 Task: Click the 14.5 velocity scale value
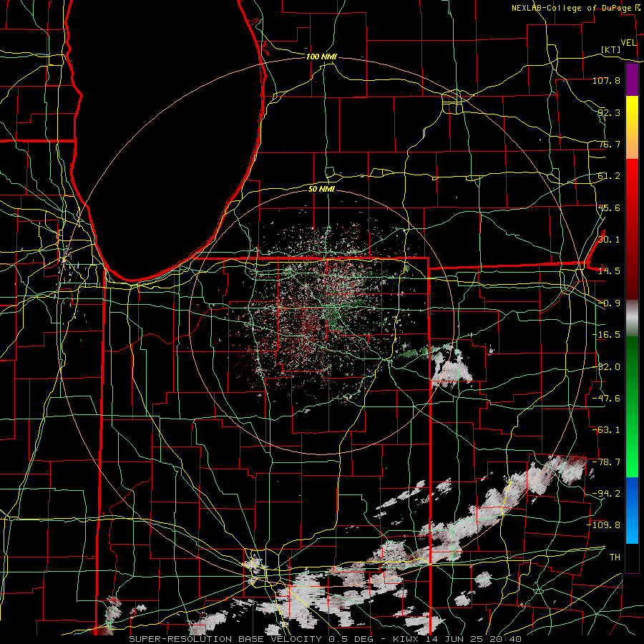click(x=609, y=271)
